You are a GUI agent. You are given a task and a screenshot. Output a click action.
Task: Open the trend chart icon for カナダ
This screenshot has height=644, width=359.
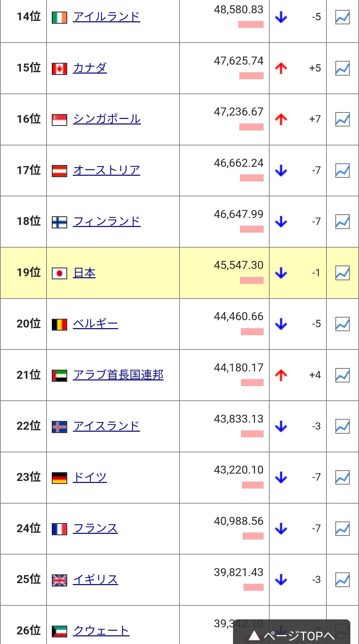[x=342, y=68]
